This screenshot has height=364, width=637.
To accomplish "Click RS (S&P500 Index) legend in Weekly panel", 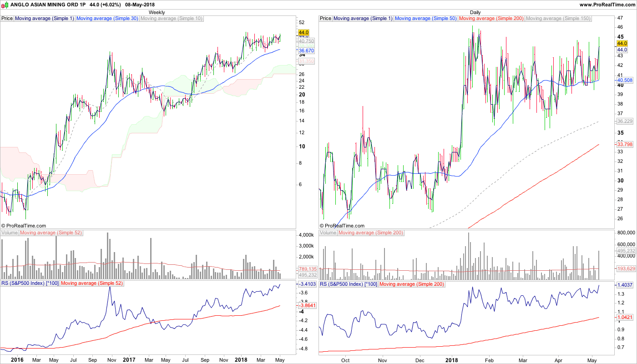I will pos(30,284).
